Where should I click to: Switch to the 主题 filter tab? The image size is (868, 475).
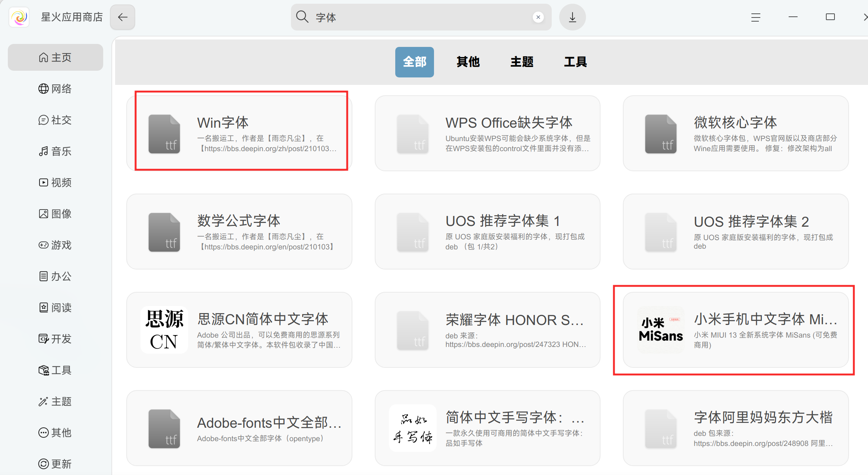522,62
